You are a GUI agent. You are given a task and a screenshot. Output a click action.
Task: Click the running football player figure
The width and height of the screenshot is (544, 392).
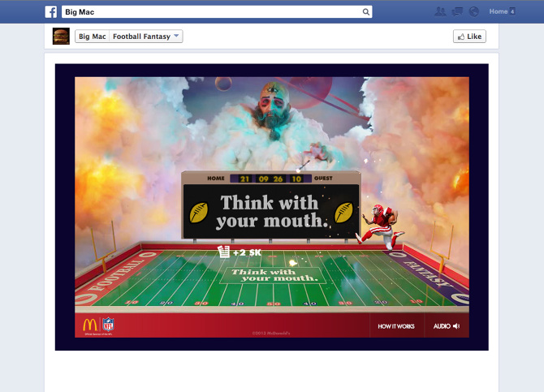pos(380,226)
